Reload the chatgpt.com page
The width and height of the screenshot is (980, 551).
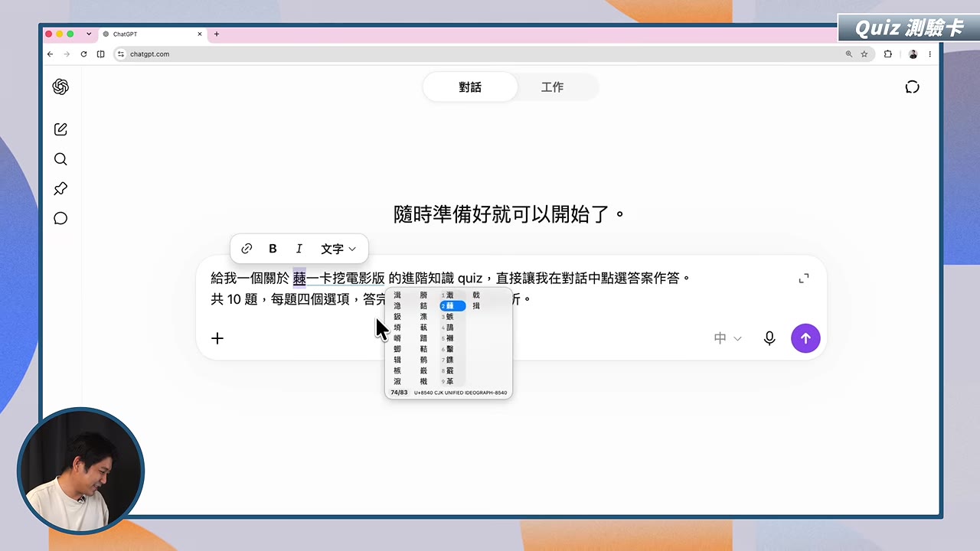coord(83,54)
